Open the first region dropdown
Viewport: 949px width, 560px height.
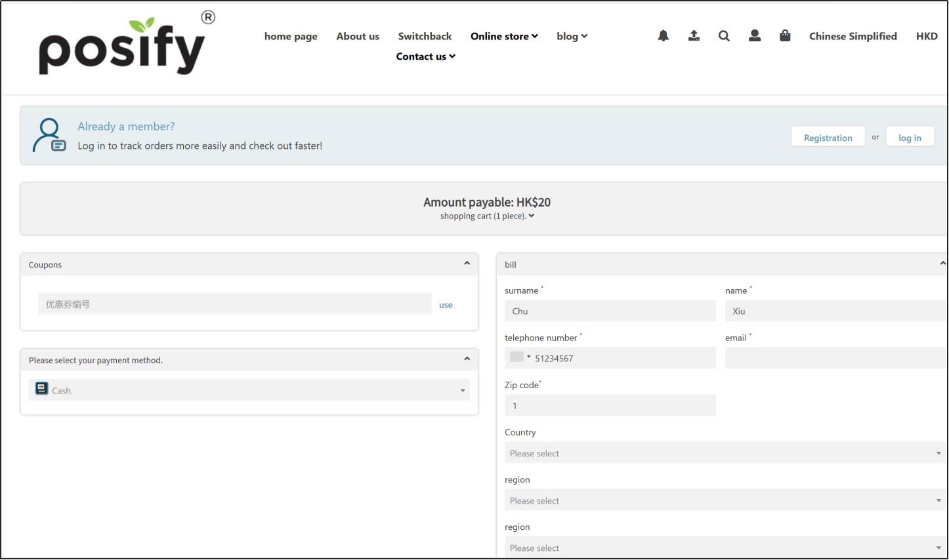725,500
